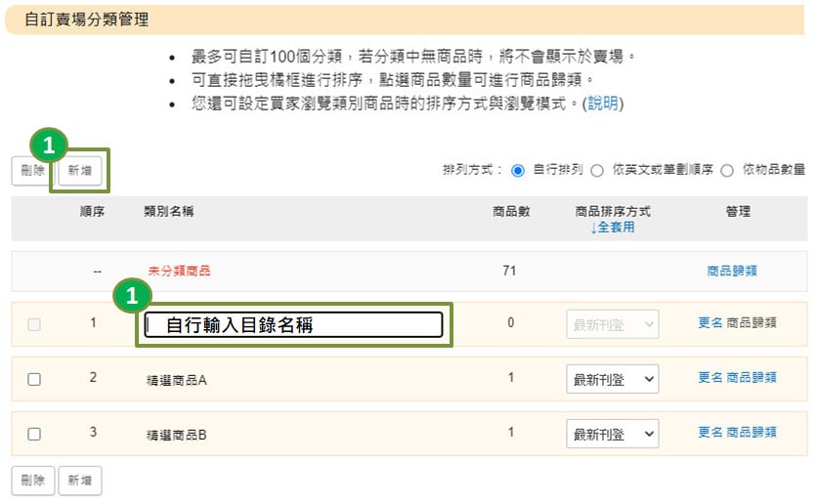Click the bottom 刪除 button
Image resolution: width=817 pixels, height=504 pixels.
pos(32,480)
